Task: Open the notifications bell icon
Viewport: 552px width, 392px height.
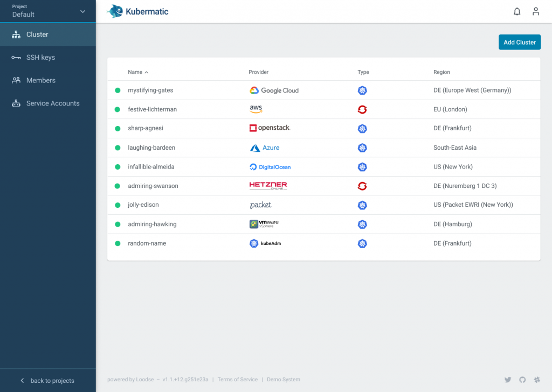Action: click(517, 12)
